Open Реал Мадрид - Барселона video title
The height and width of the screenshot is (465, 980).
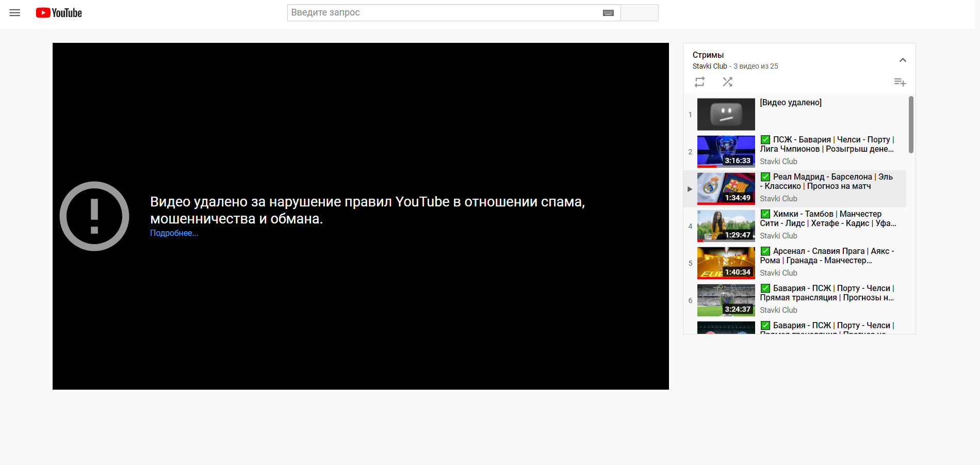[827, 182]
